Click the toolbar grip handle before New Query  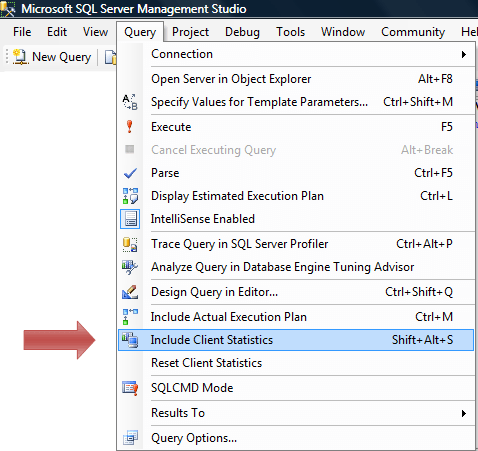point(6,57)
